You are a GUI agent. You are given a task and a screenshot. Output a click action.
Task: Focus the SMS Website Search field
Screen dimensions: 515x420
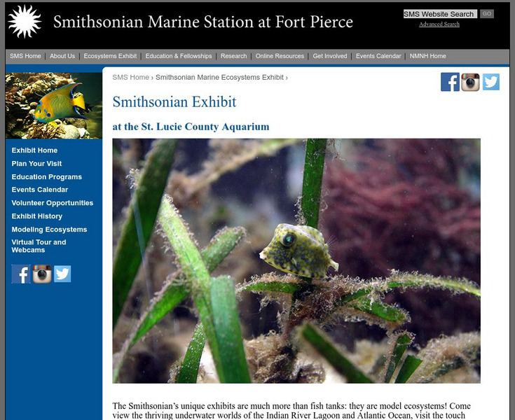440,14
